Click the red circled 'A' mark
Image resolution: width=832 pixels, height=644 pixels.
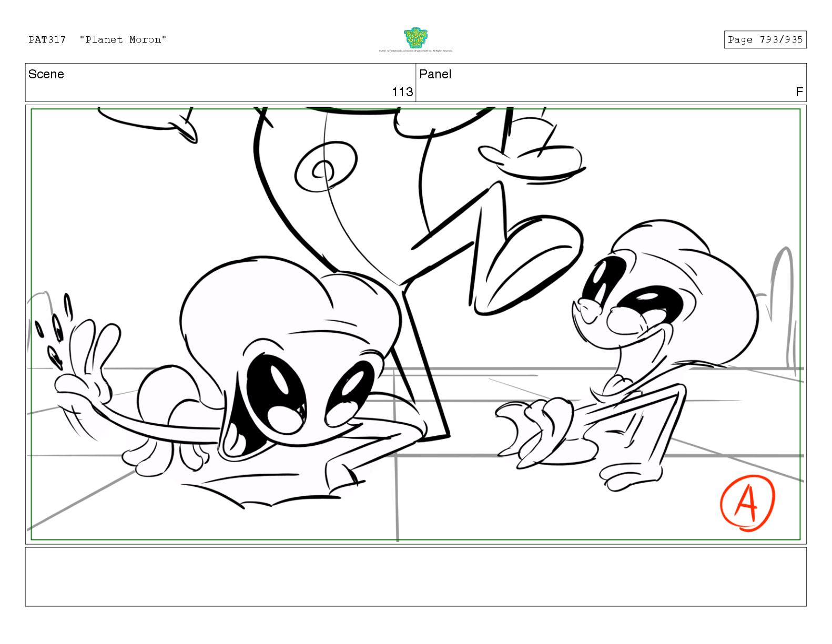[x=747, y=503]
